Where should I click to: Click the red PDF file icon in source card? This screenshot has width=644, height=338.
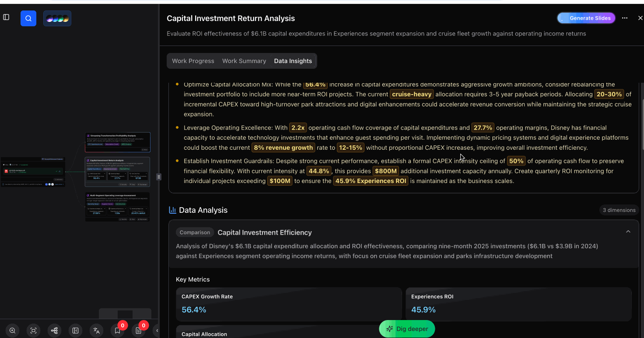tap(6, 171)
